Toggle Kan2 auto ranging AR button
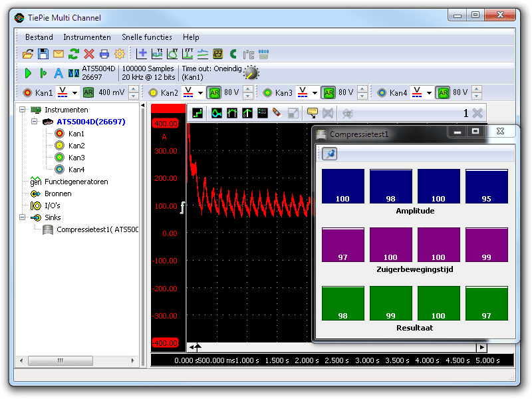This screenshot has height=399, width=532. 214,92
